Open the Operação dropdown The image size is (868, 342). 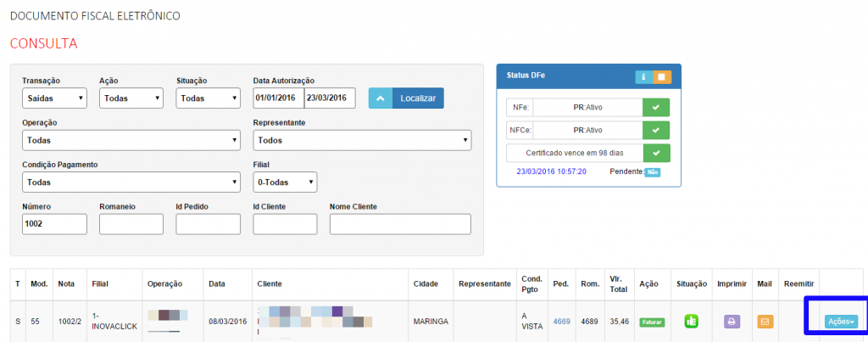click(x=131, y=141)
